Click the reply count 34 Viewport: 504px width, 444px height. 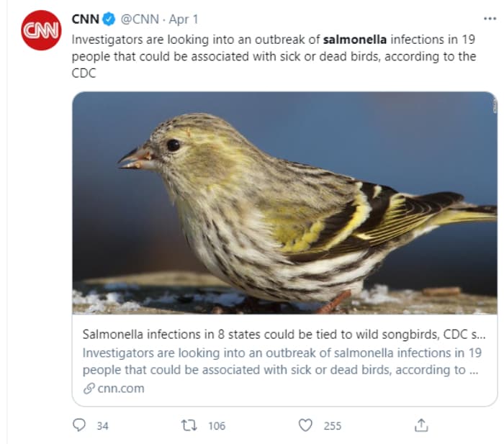coord(102,426)
